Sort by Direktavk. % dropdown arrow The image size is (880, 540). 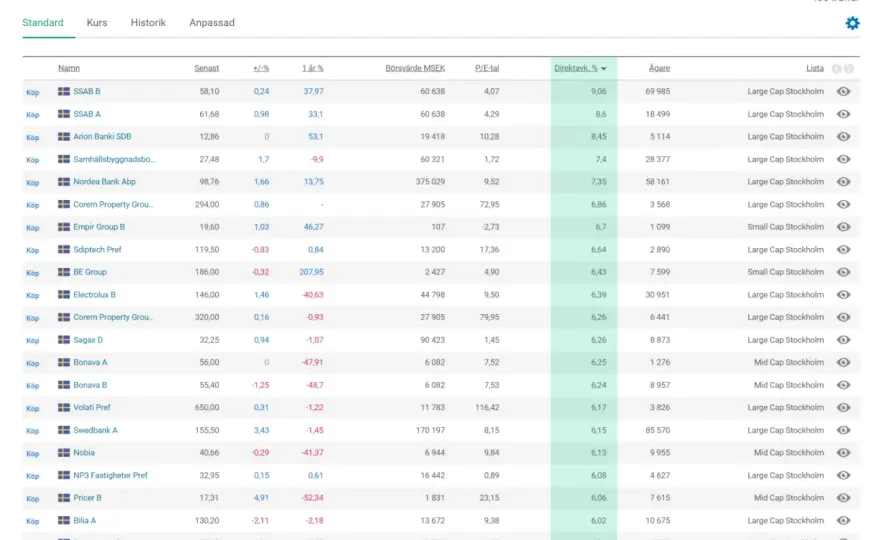coord(604,68)
